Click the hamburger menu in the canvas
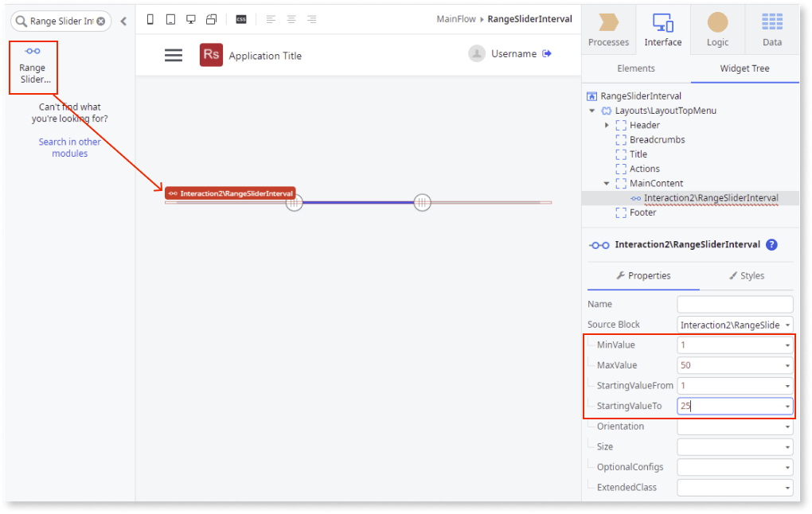812x514 pixels. tap(174, 56)
